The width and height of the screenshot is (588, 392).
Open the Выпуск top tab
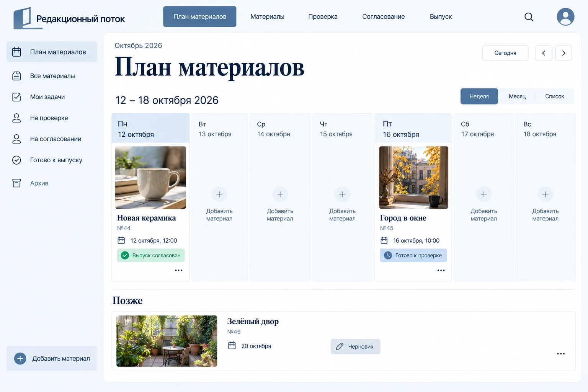pos(441,17)
